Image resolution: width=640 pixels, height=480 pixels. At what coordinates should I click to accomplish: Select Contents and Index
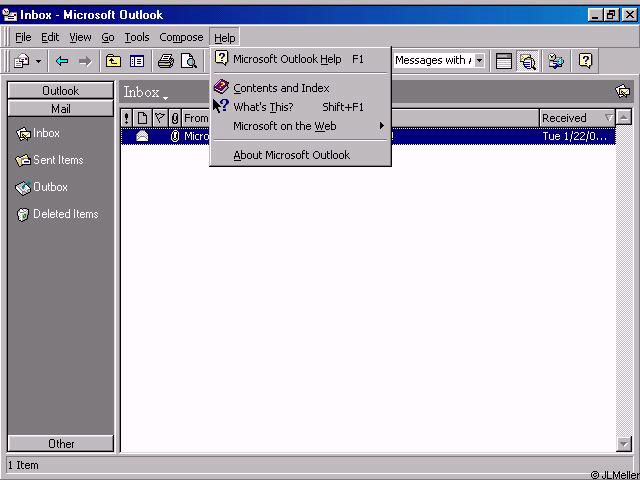point(300,88)
